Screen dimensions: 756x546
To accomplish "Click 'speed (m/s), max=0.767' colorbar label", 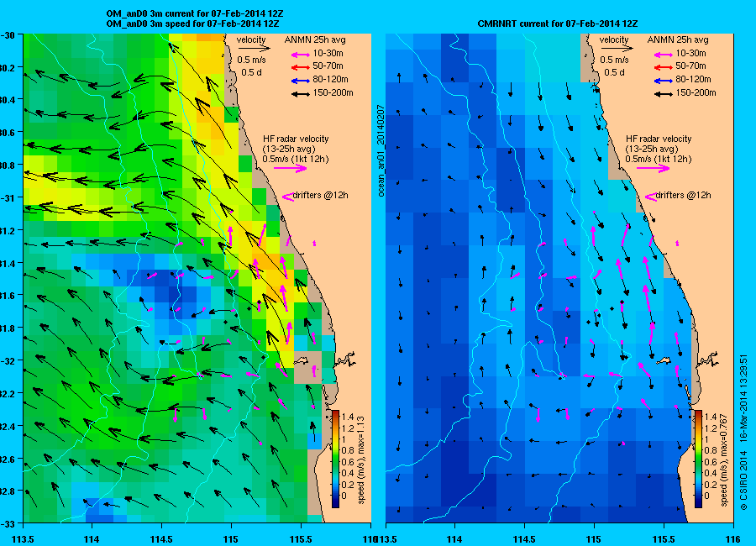I will tap(724, 459).
